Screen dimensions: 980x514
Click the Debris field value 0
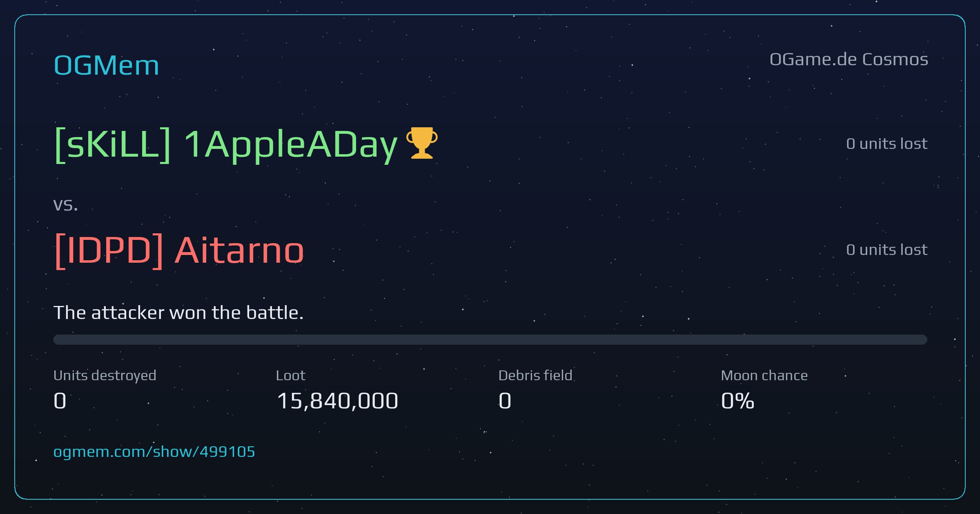(x=505, y=401)
